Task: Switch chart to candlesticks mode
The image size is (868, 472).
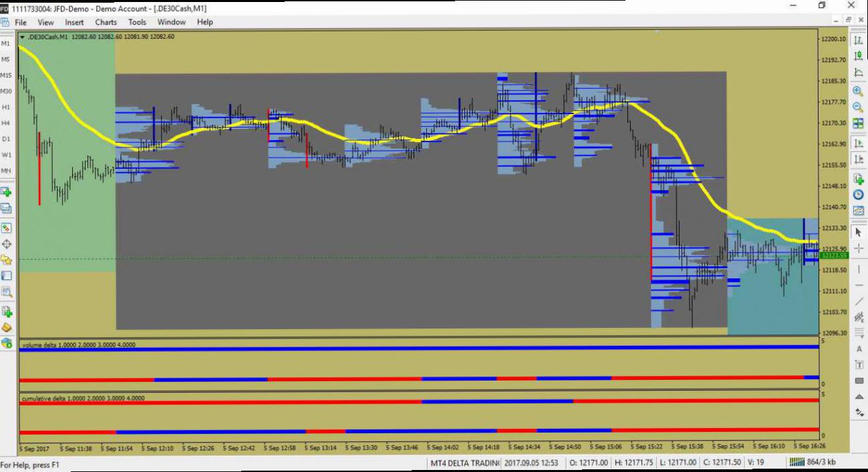Action: click(x=859, y=56)
